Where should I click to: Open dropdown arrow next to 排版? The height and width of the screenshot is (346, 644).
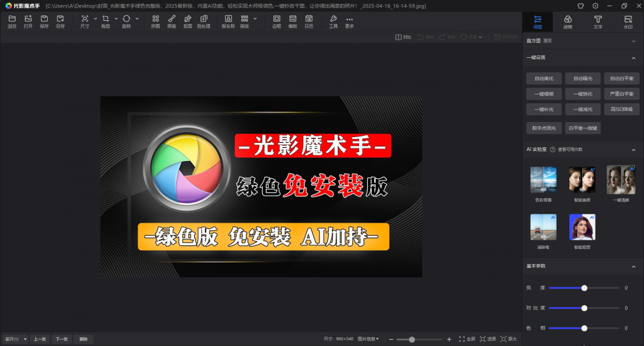tap(255, 18)
